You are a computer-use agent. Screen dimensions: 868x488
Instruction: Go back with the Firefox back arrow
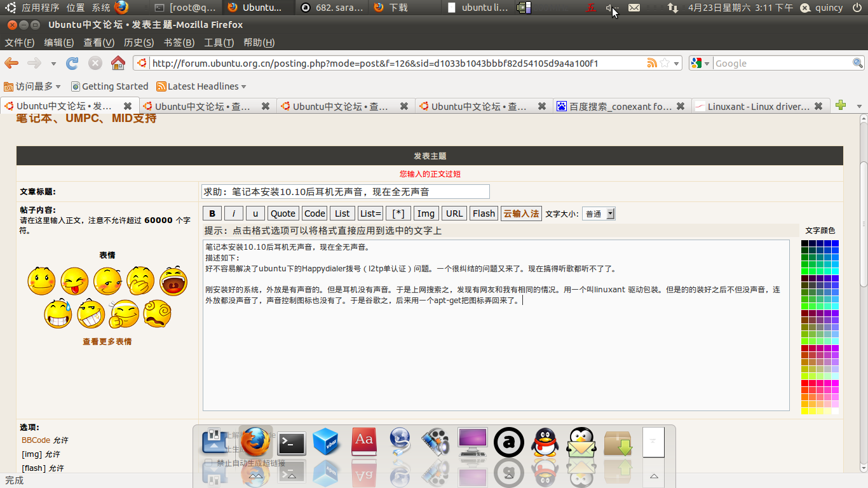11,63
